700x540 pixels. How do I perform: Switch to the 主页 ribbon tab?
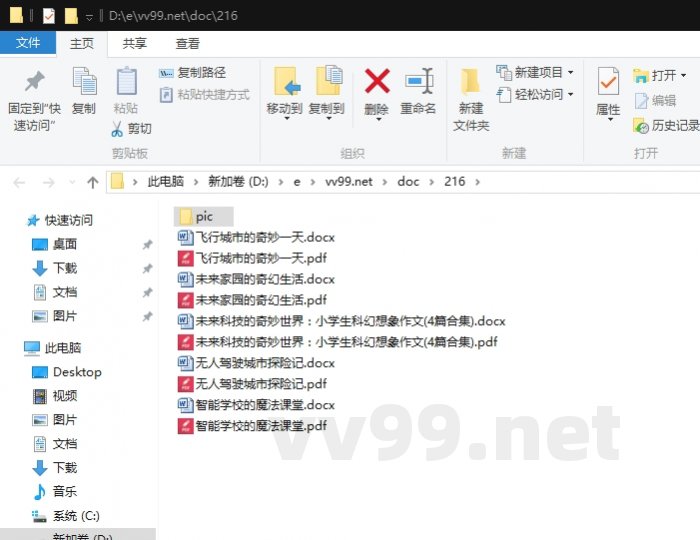(82, 44)
